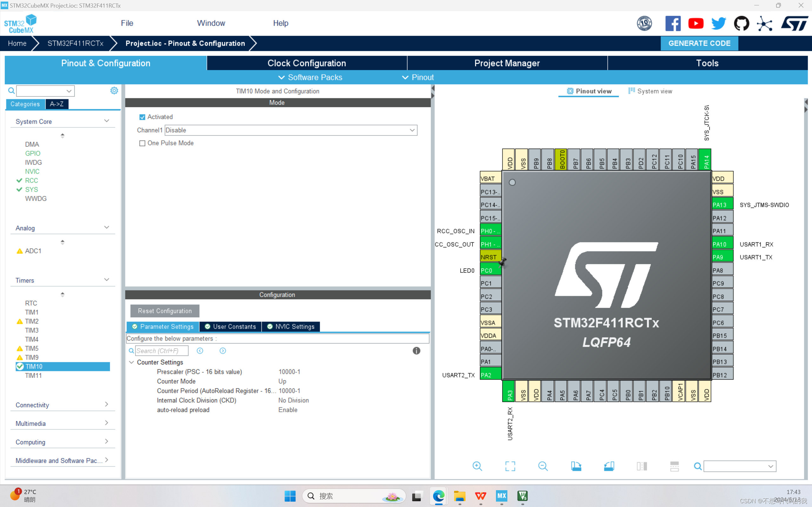The image size is (812, 507).
Task: Zoom out on the pinout view
Action: click(x=543, y=466)
